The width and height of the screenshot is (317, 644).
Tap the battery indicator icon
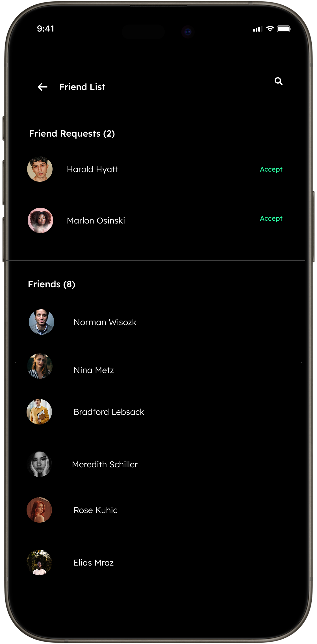pyautogui.click(x=284, y=29)
